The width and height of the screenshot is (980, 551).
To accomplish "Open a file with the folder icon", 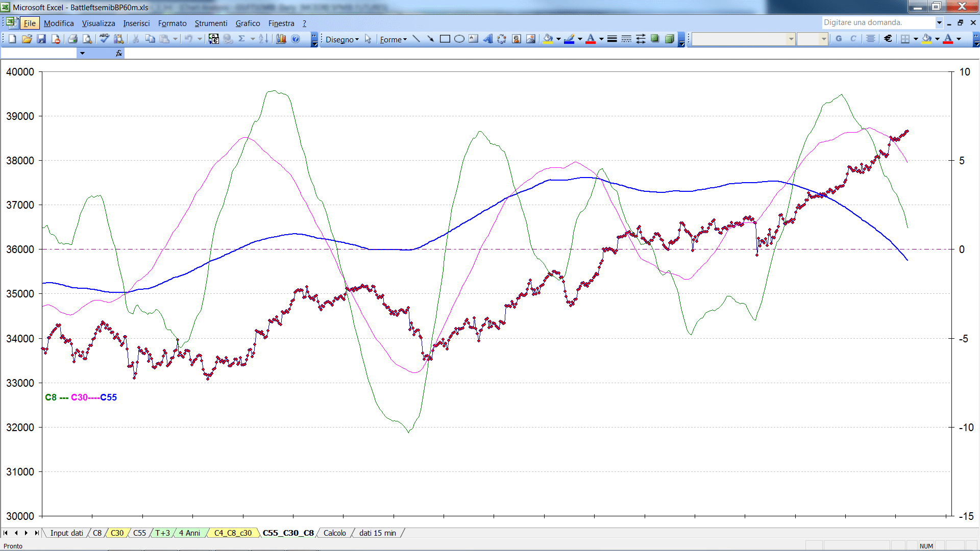I will 27,39.
